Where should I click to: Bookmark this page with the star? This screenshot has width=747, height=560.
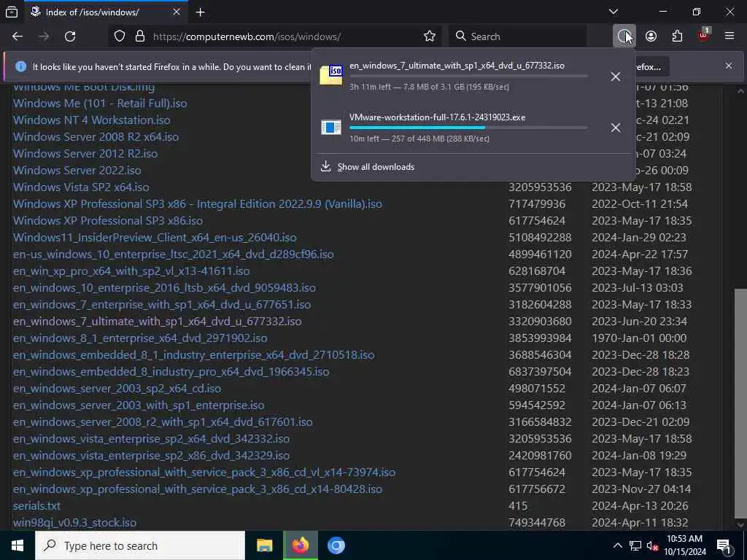coord(429,36)
